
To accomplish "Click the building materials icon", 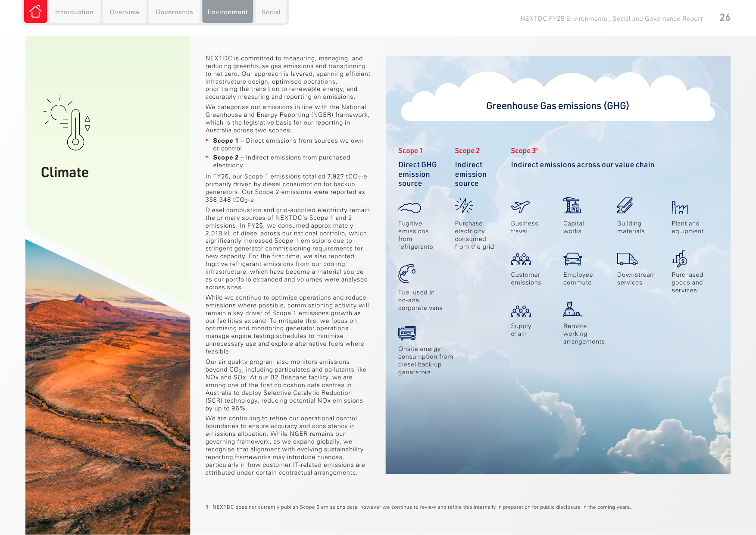I will pyautogui.click(x=625, y=206).
